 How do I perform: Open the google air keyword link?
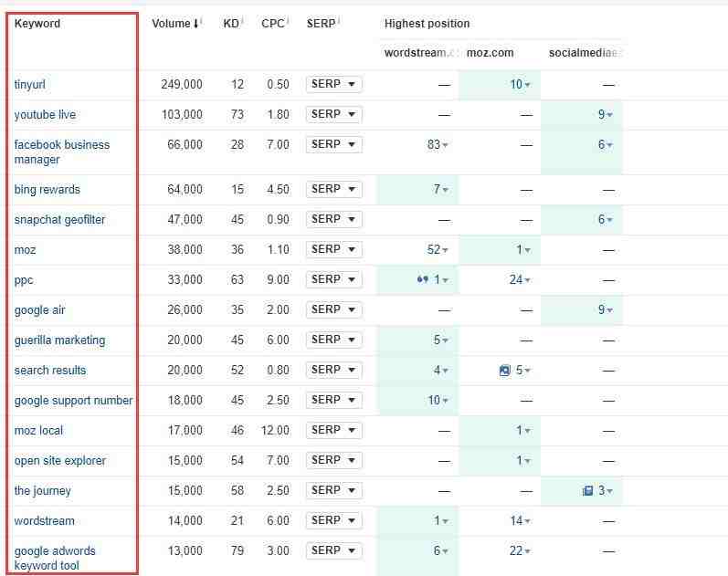pos(39,310)
